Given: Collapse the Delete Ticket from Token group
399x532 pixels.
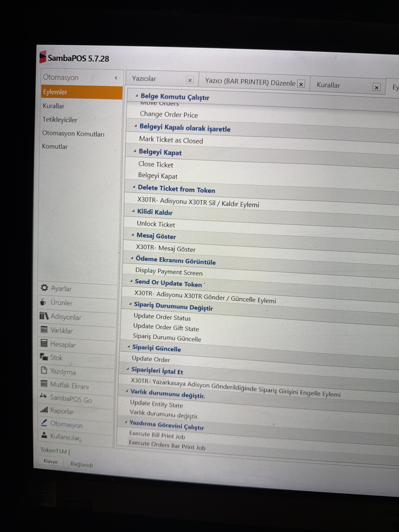Looking at the screenshot, I should click(x=134, y=187).
